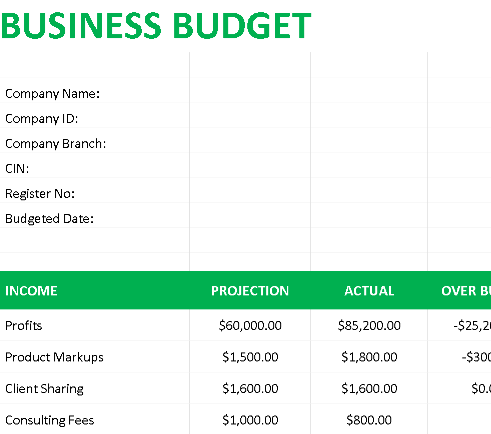Viewport: 491px width, 434px height.
Task: Click the INCOME header cell
Action: pyautogui.click(x=95, y=290)
